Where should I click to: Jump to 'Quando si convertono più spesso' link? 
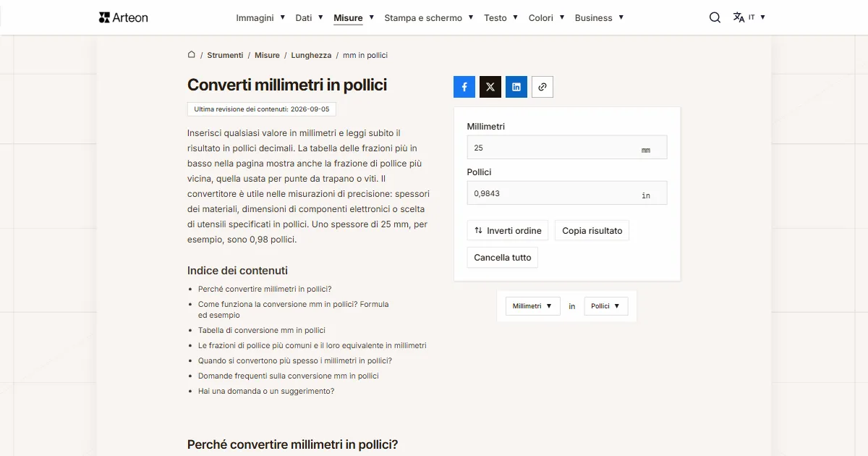click(x=295, y=360)
